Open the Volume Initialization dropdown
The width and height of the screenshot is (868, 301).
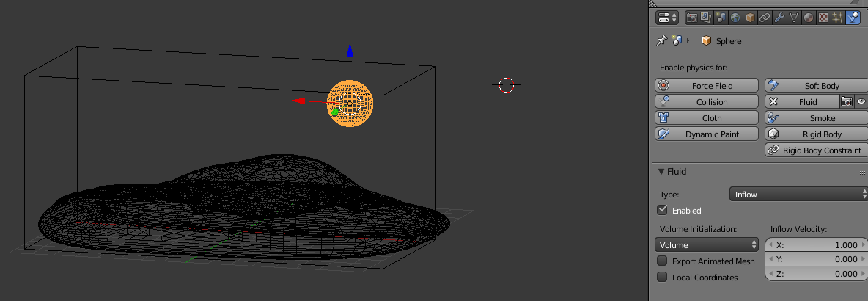tap(707, 245)
